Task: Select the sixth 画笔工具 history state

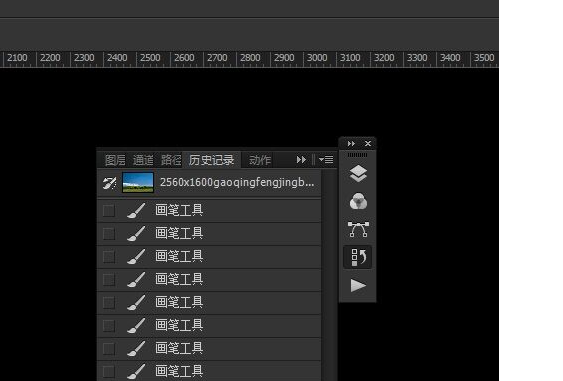Action: click(x=209, y=326)
